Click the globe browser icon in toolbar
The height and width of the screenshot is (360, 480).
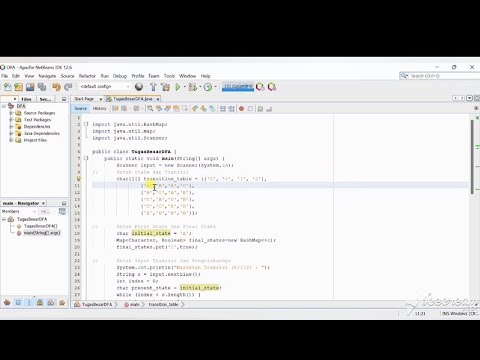tap(139, 87)
